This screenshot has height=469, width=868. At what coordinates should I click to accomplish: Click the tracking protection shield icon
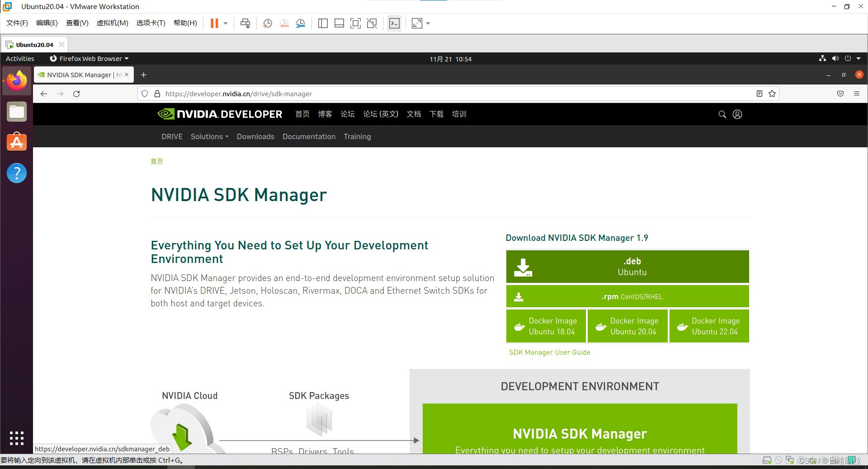pyautogui.click(x=145, y=94)
